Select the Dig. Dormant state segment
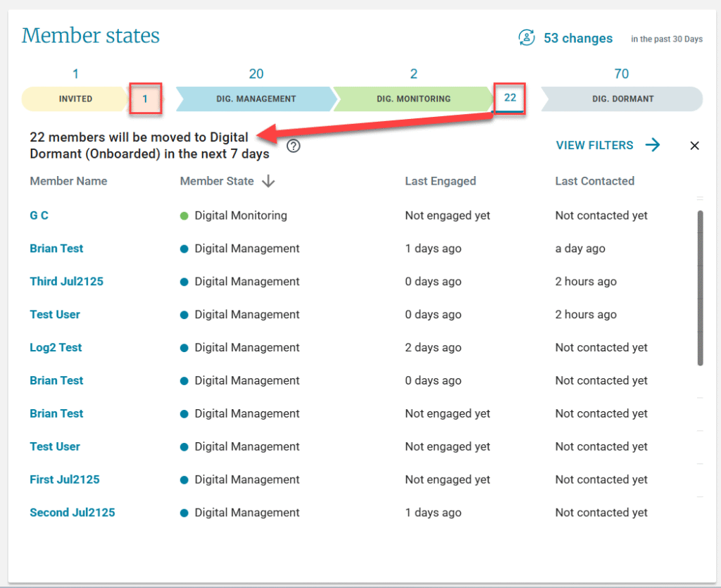 click(x=622, y=99)
